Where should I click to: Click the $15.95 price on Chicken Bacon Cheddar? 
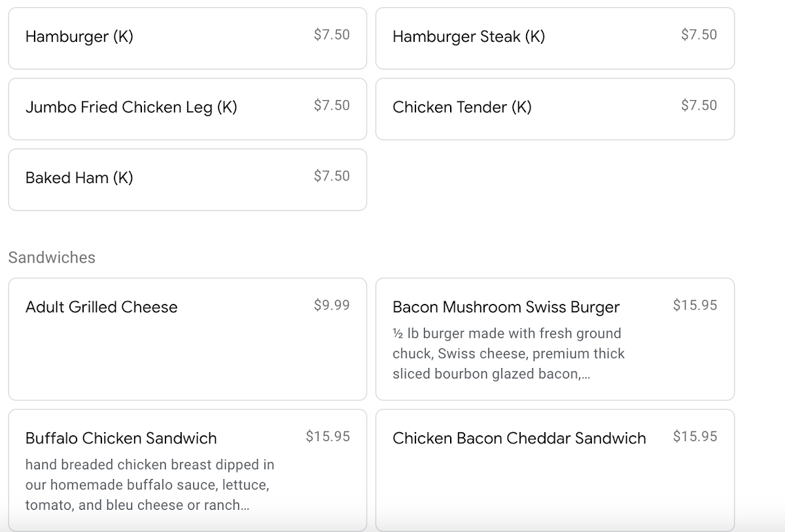[695, 437]
